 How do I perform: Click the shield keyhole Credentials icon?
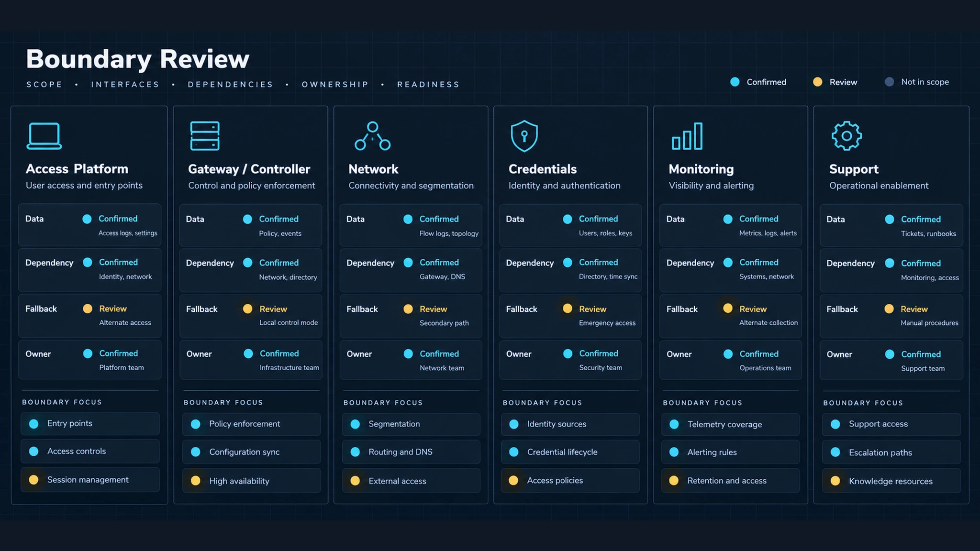pos(524,136)
